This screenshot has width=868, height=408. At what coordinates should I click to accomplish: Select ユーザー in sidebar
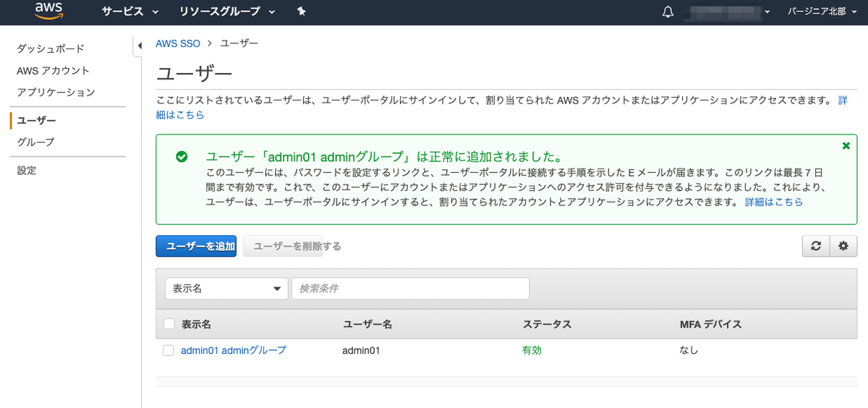coord(36,120)
